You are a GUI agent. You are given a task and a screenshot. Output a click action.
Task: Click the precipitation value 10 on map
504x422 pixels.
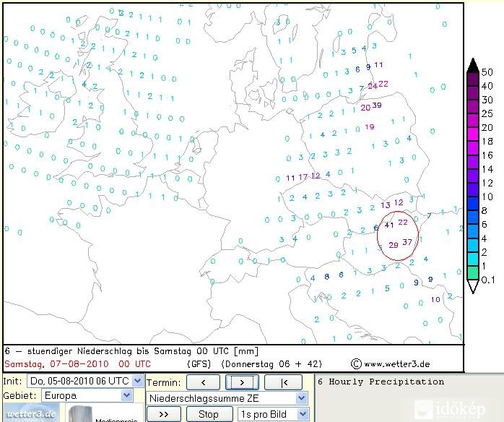[x=435, y=299]
